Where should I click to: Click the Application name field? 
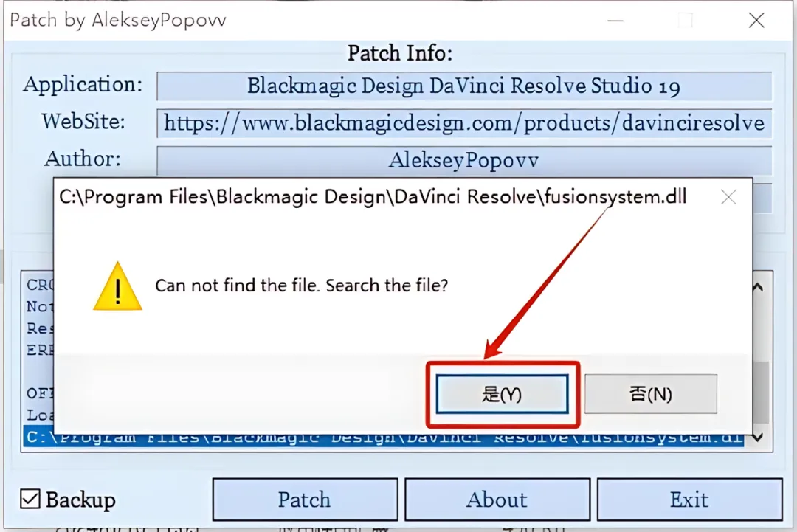(464, 86)
